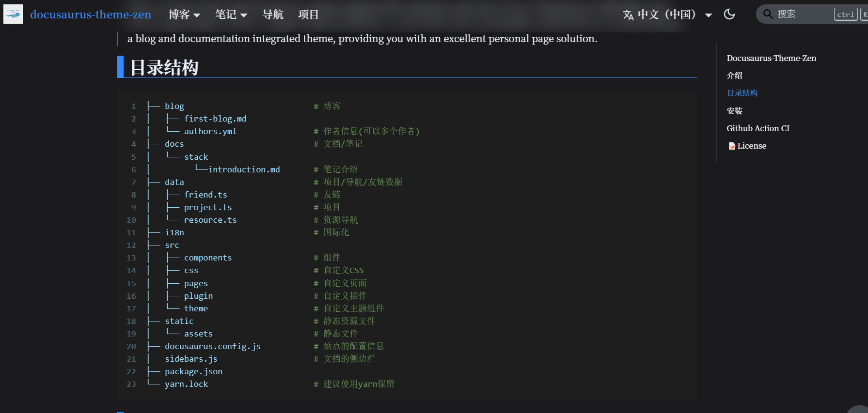This screenshot has height=413, width=868.
Task: Click resource.ts in directory tree
Action: [x=210, y=220]
